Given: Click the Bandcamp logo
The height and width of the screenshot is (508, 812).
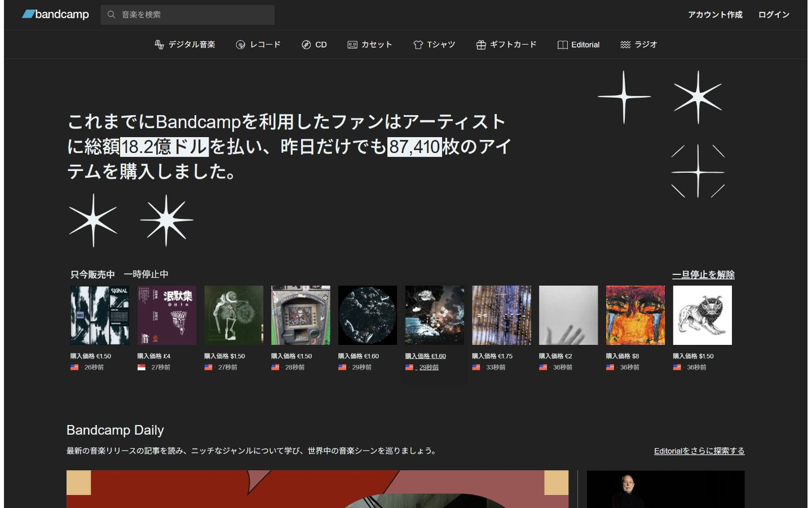Looking at the screenshot, I should click(x=55, y=14).
